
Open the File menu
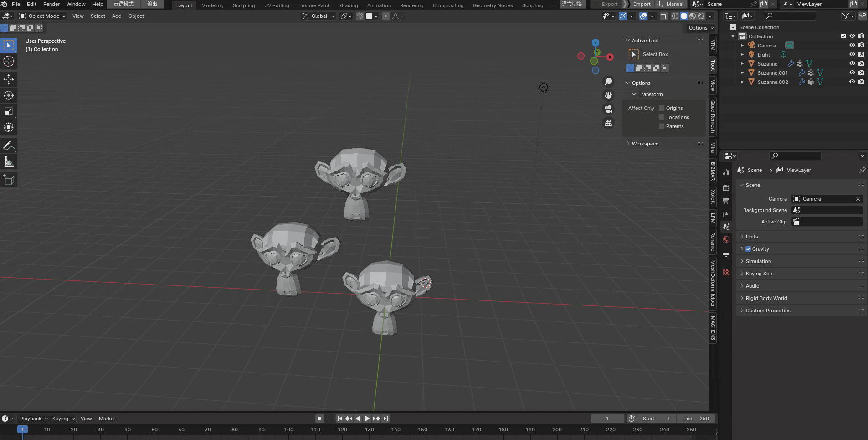point(16,4)
